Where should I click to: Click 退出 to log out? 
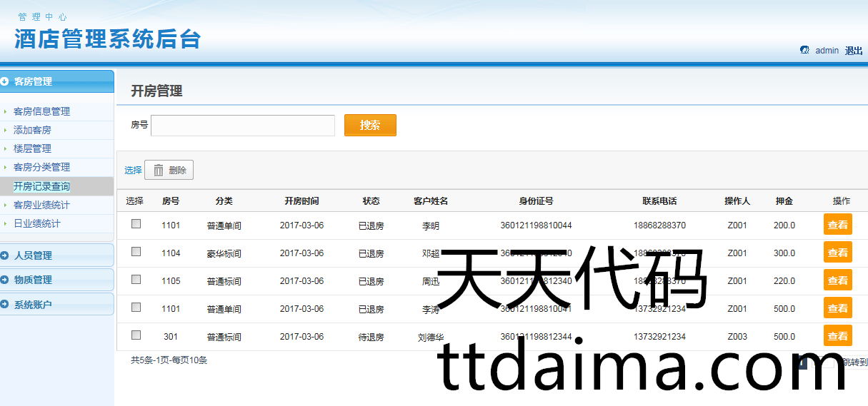point(854,51)
